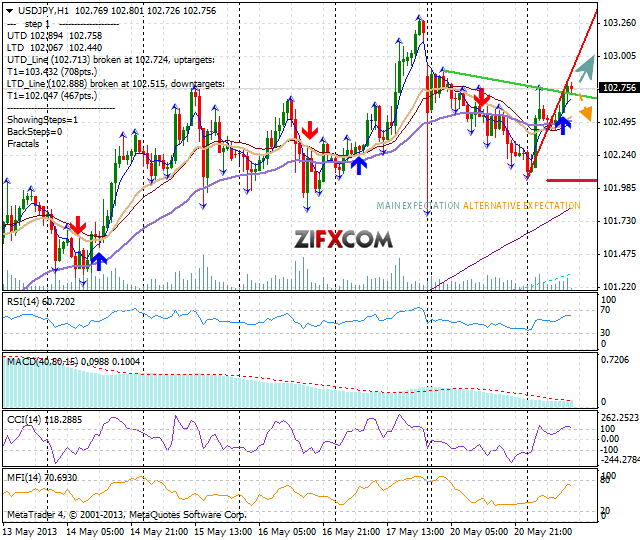The height and width of the screenshot is (540, 640).
Task: Click the blue up arrow at the 14 May low
Action: pyautogui.click(x=99, y=262)
